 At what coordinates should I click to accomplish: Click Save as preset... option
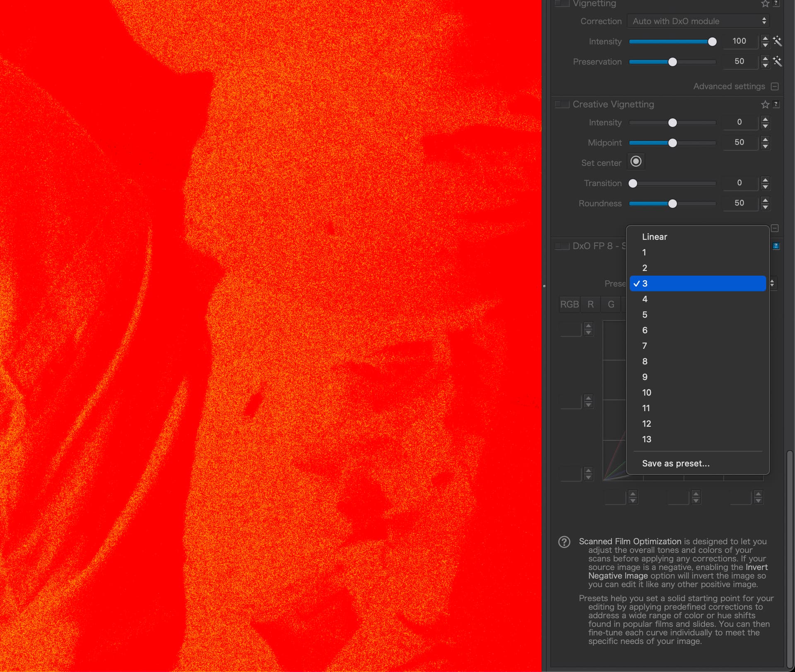[676, 463]
